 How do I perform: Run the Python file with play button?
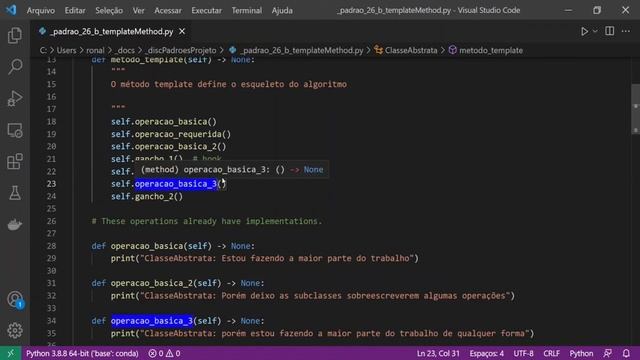click(x=584, y=31)
